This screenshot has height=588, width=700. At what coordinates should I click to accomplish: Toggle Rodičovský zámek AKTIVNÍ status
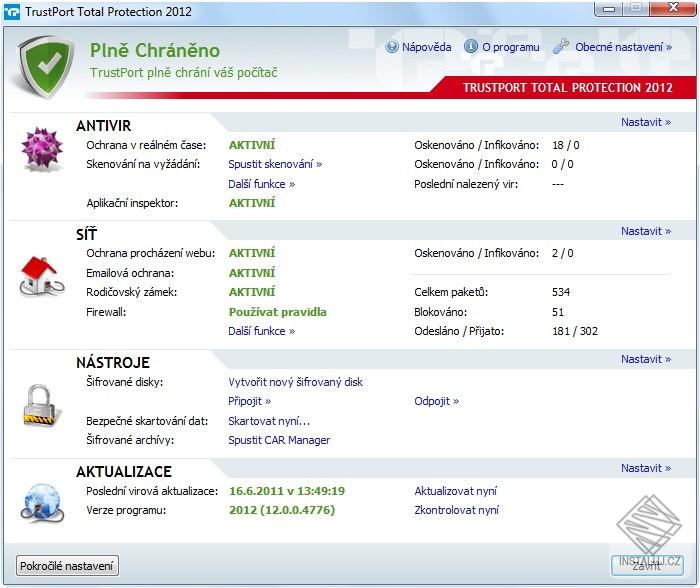click(x=252, y=292)
